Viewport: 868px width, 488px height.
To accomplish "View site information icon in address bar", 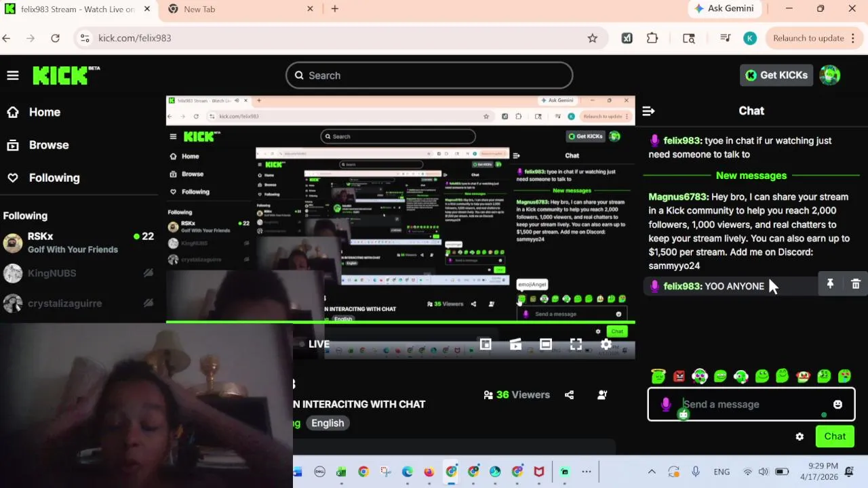I will (85, 38).
